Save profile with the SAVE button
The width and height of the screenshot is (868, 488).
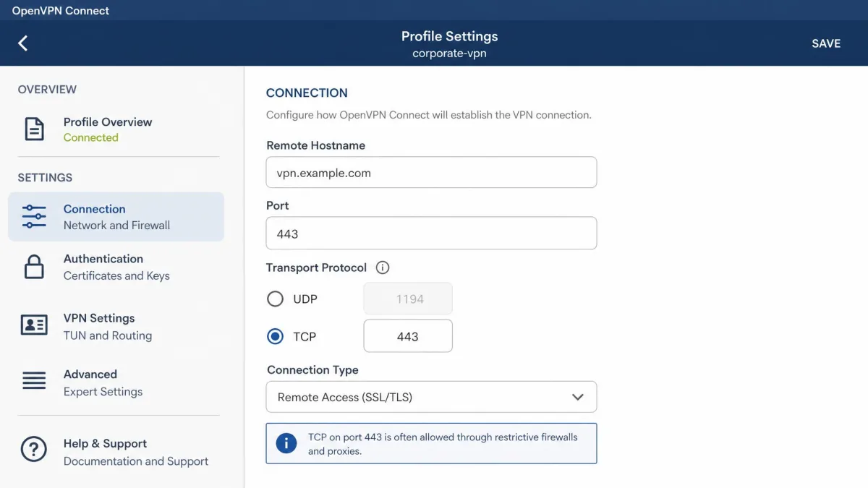[x=826, y=43]
